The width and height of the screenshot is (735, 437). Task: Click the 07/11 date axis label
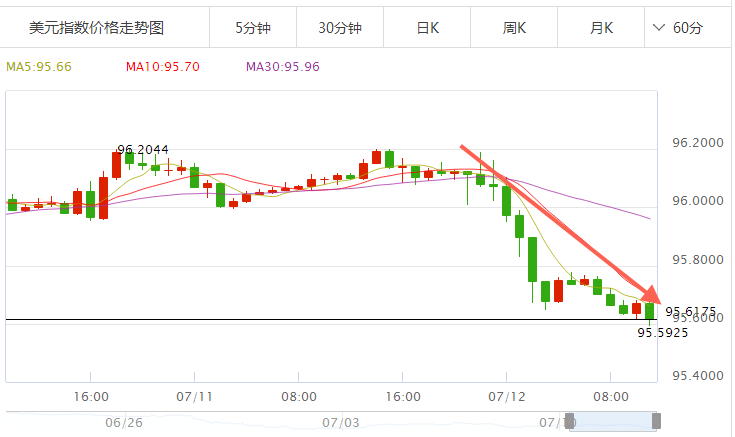click(x=194, y=397)
